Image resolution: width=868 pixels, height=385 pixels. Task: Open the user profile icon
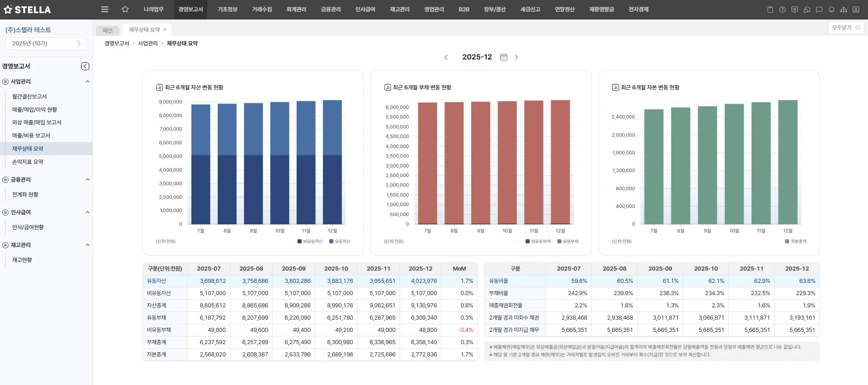click(x=856, y=10)
